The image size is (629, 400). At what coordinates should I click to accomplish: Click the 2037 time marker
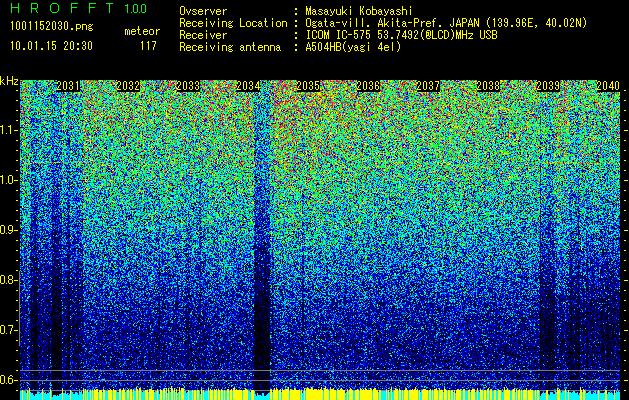[x=428, y=86]
